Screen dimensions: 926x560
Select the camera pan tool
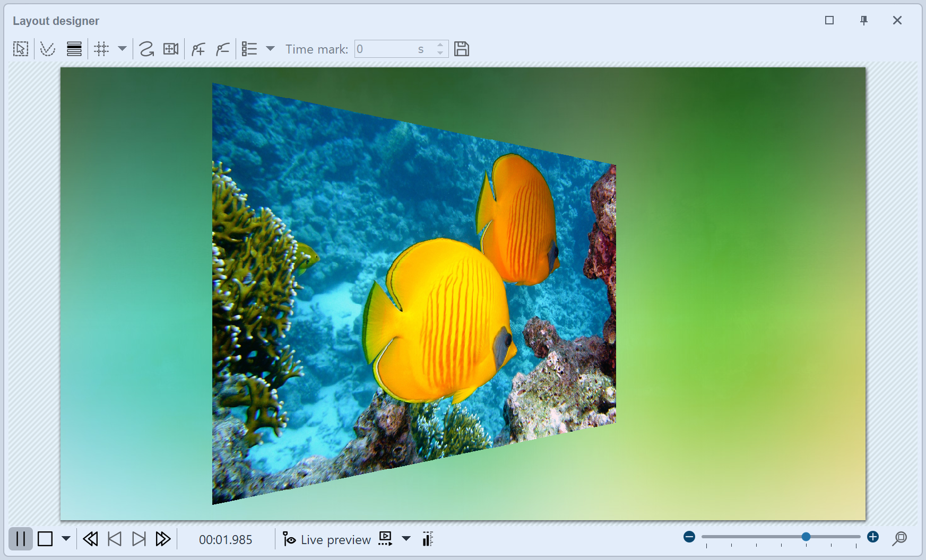click(x=170, y=49)
